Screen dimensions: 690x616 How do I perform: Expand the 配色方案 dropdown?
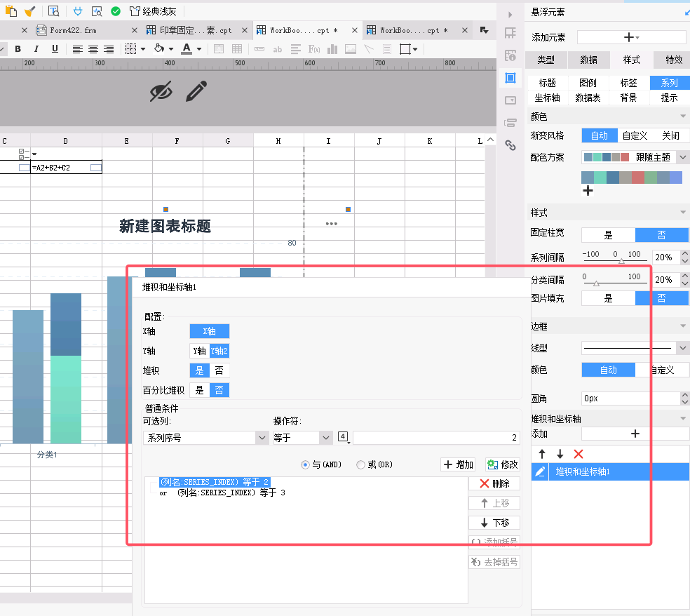(x=683, y=157)
